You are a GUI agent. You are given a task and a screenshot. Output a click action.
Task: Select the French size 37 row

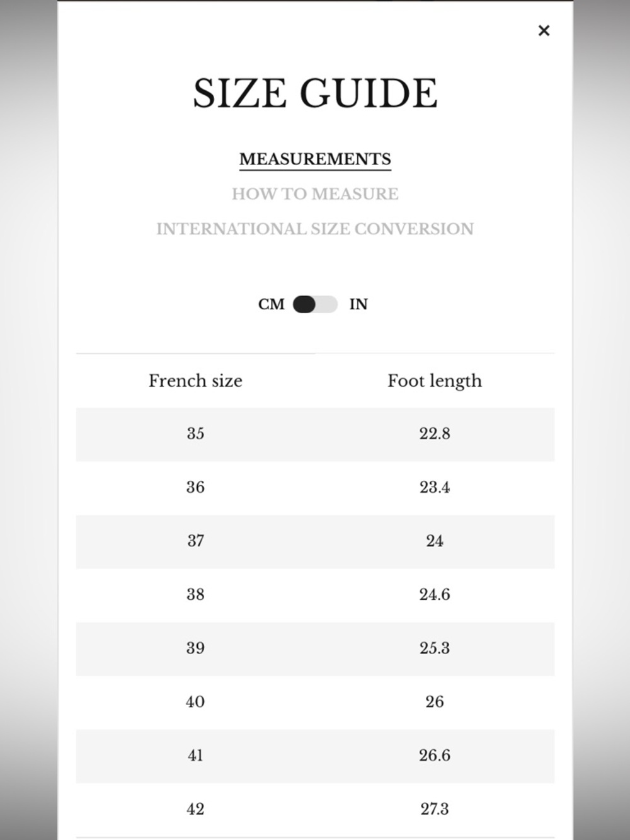point(315,541)
